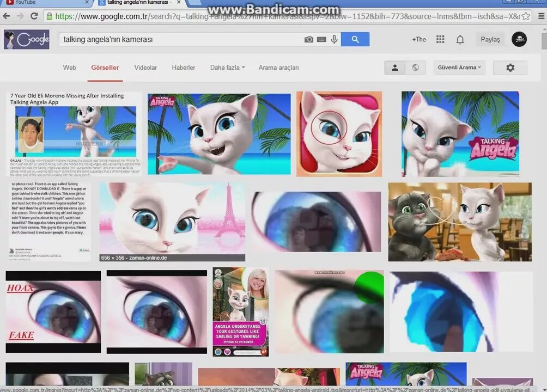Open the eye image with green circle
Viewport: 547px width, 392px height.
(x=329, y=312)
